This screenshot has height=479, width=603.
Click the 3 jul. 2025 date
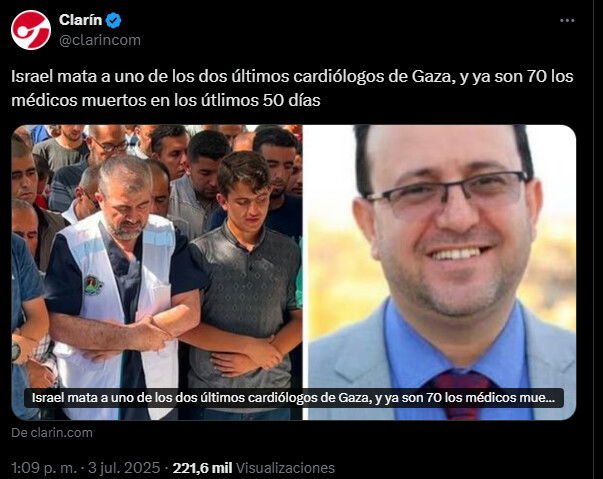124,468
